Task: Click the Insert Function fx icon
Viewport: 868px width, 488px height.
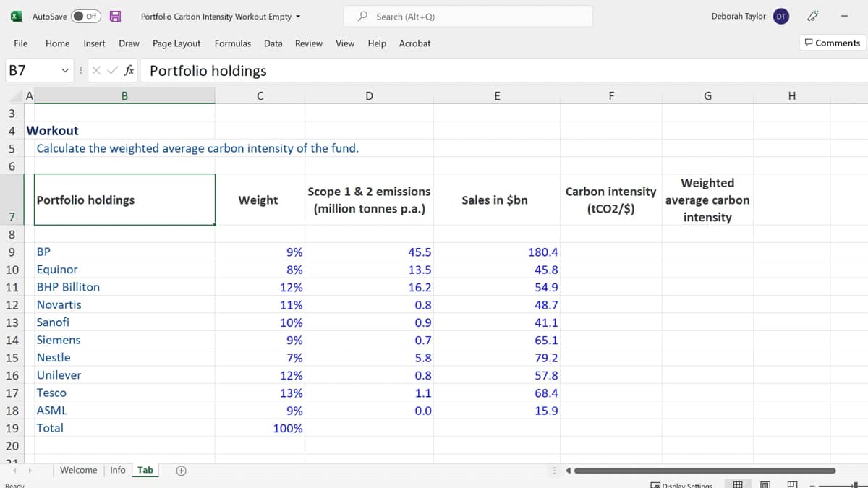Action: (x=129, y=70)
